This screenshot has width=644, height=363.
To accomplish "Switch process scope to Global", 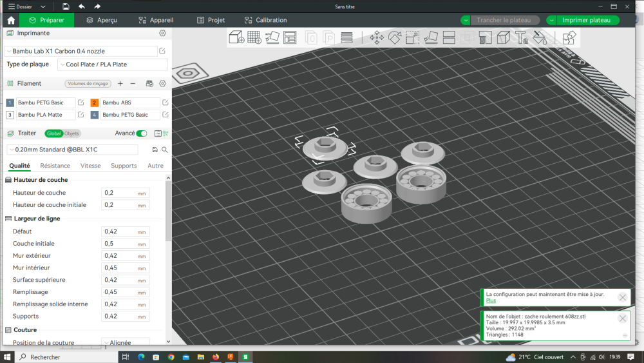I will [54, 133].
